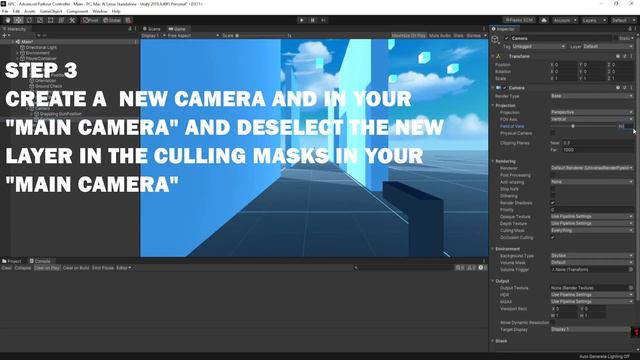640x360 pixels.
Task: Click the Mute Audio button
Action: pyautogui.click(x=440, y=36)
